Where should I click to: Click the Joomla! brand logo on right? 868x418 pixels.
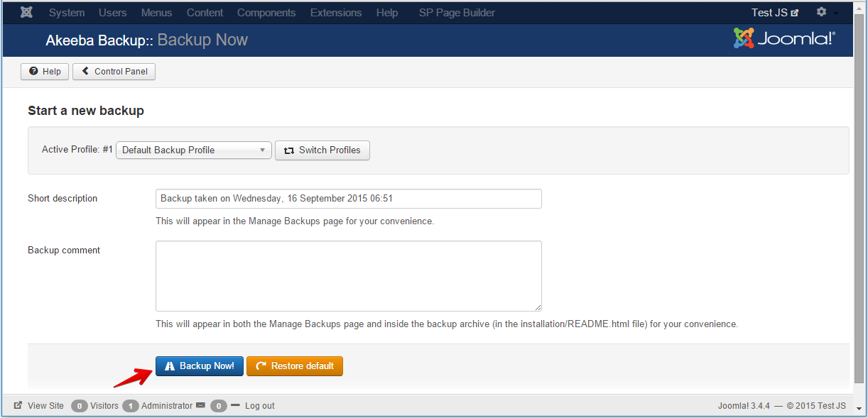784,38
